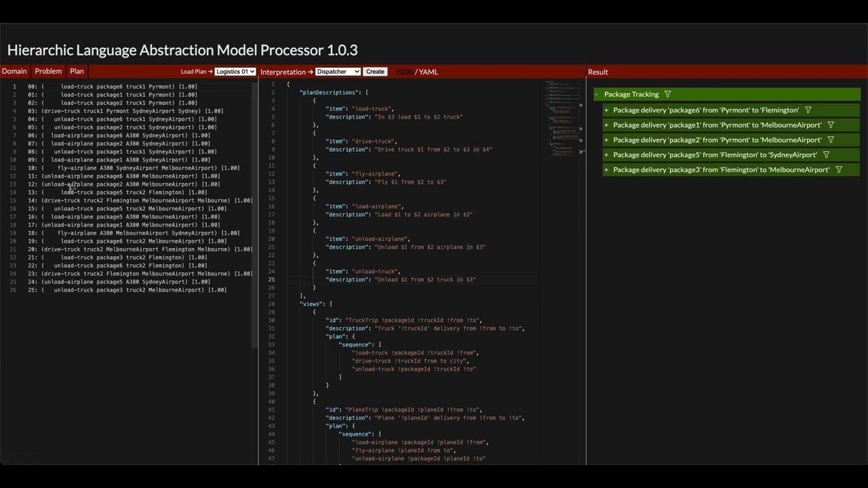Open the Problem tab

(48, 71)
